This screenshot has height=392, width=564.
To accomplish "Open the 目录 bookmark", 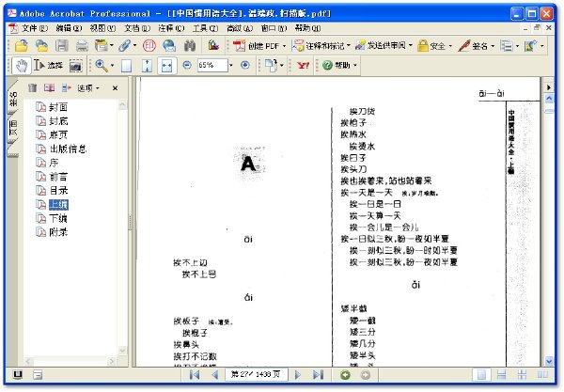I will [x=58, y=190].
